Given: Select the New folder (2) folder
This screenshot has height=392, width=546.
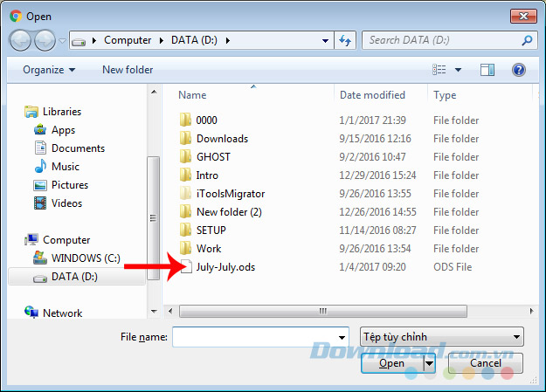Looking at the screenshot, I should pos(229,212).
